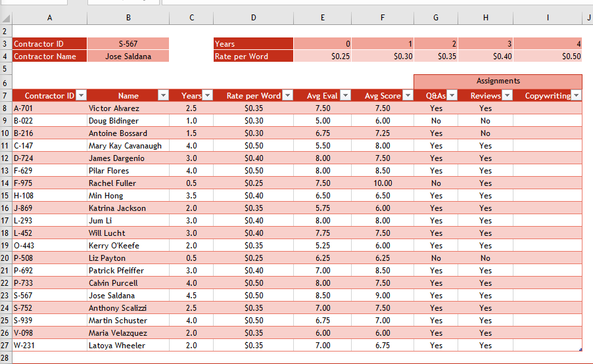Select column G header

[x=436, y=18]
